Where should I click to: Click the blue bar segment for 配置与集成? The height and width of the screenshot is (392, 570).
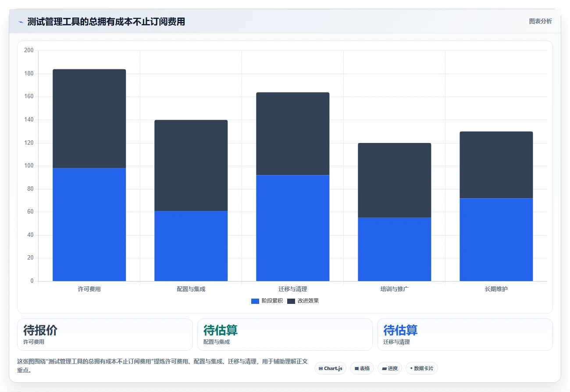[x=191, y=246]
